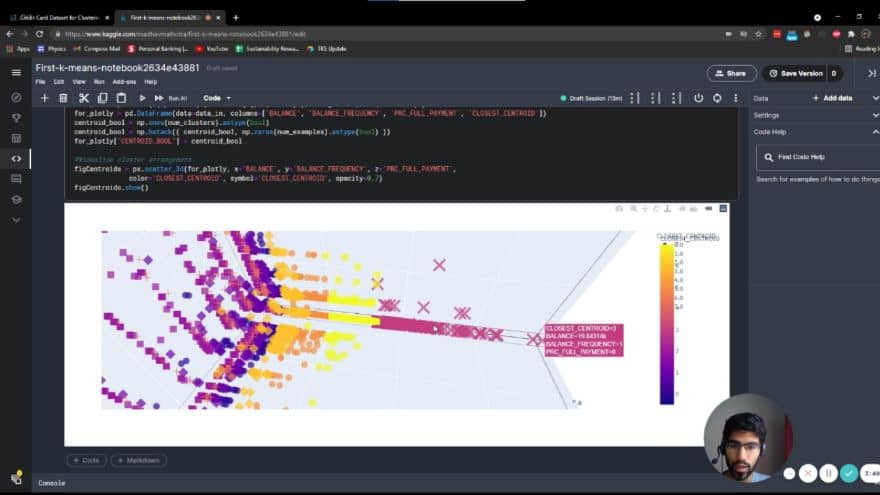Click the compass icon in left sidebar

tap(16, 98)
